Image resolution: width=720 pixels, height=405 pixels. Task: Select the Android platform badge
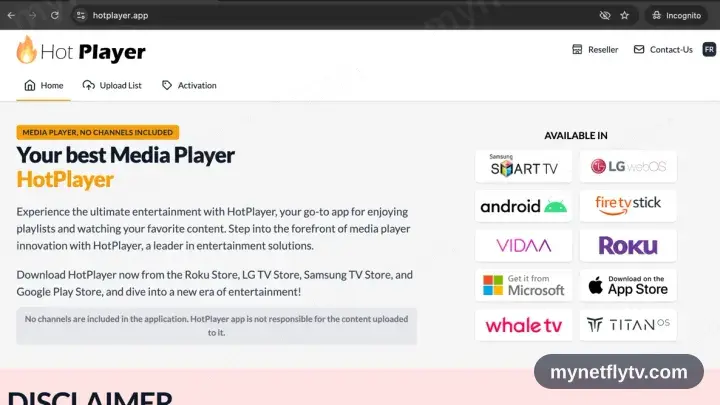(523, 206)
